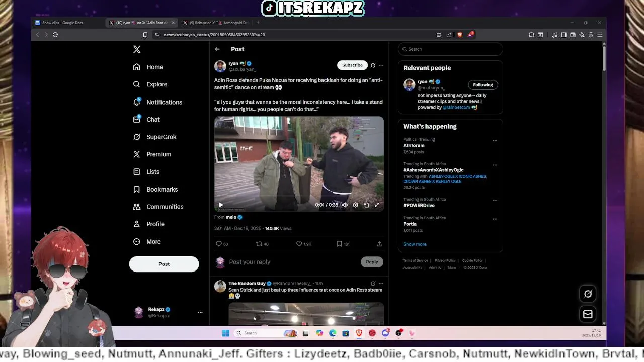Image resolution: width=644 pixels, height=362 pixels.
Task: Click the bookmark icon in address bar
Action: [x=145, y=35]
